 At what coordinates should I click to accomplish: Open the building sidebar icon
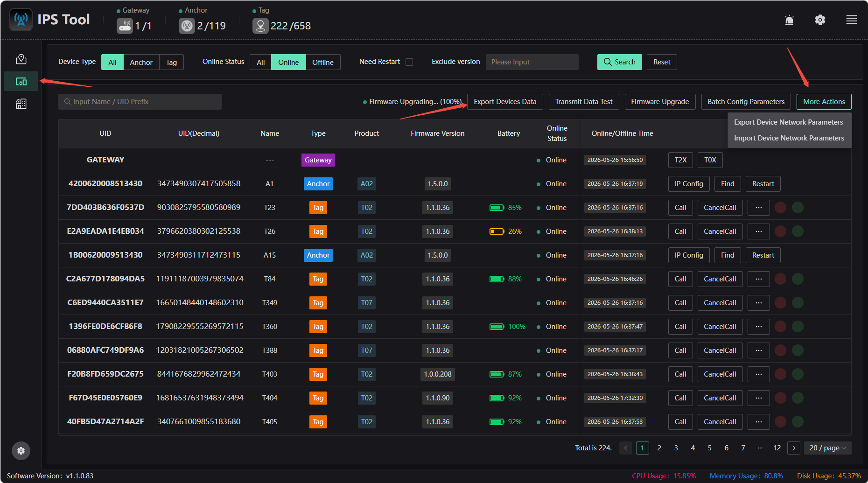21,104
